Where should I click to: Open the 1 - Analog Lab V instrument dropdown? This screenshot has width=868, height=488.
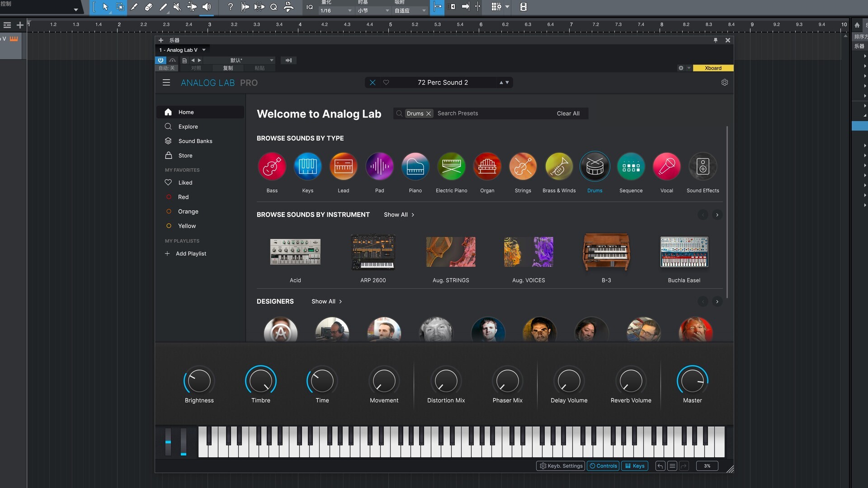182,50
